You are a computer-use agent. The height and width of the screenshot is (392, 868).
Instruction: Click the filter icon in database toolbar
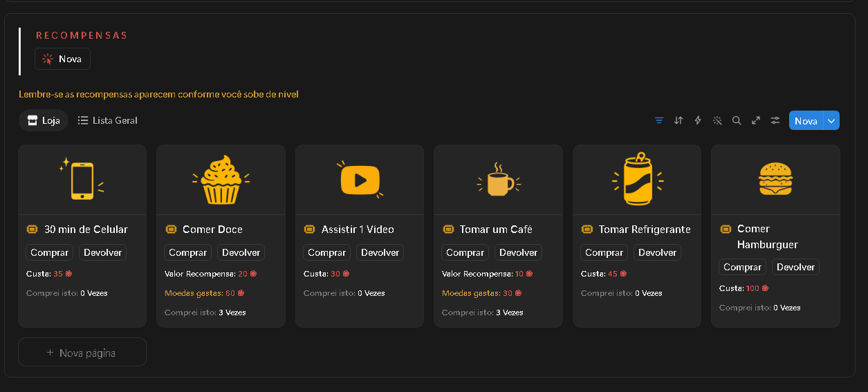coord(659,120)
